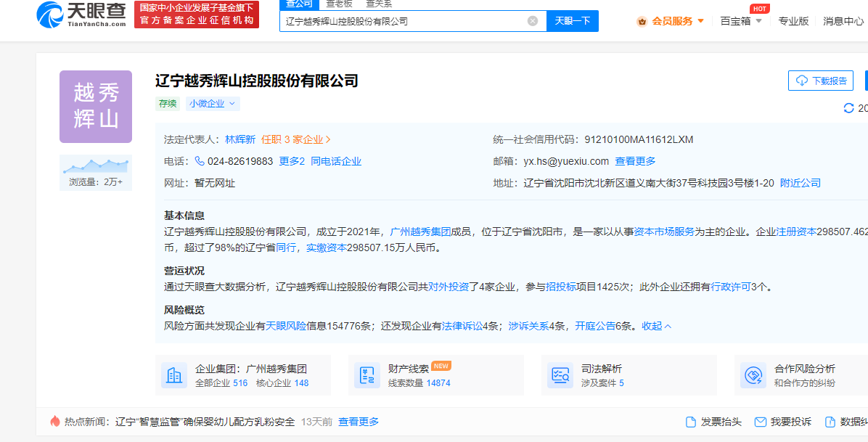The width and height of the screenshot is (868, 442).
Task: Open the 招投标 link
Action: click(561, 287)
